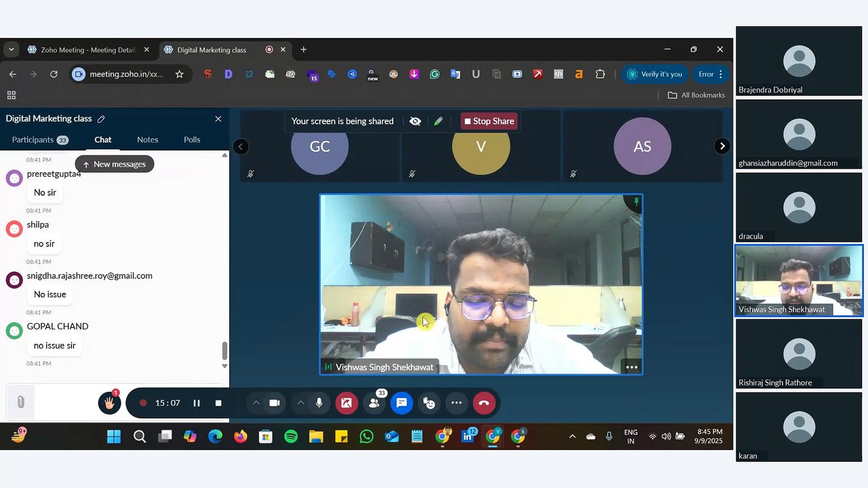Viewport: 868px width, 488px height.
Task: Expand microphone options arrow
Action: 300,403
